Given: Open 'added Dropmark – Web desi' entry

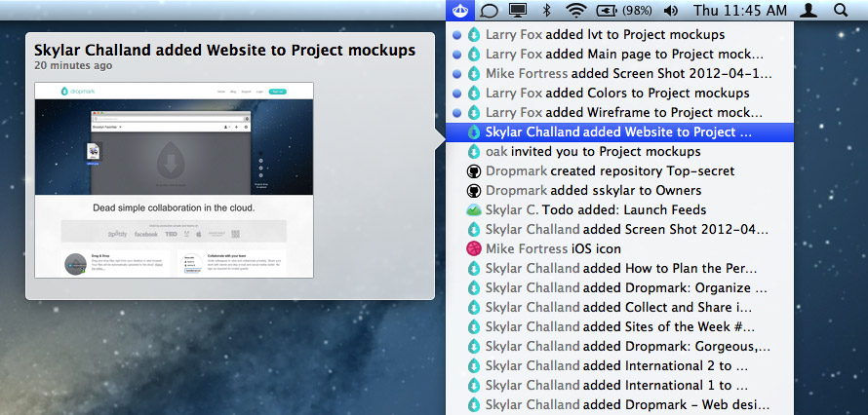Looking at the screenshot, I should click(619, 404).
